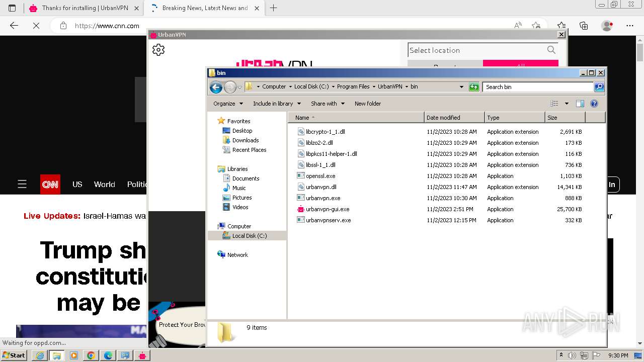Screen dimensions: 644x362
Task: Click the refresh icon beside address bar
Action: [474, 87]
